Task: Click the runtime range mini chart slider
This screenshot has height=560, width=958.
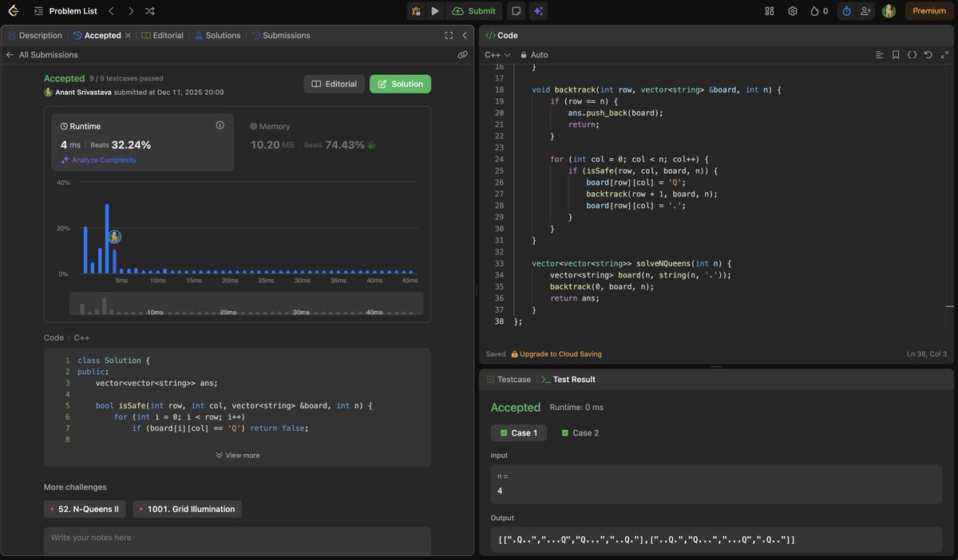Action: coord(247,304)
